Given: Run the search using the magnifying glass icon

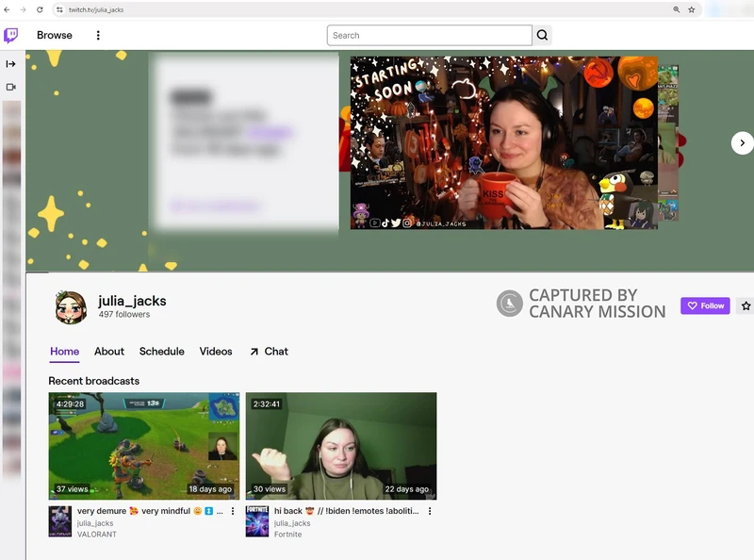Looking at the screenshot, I should [x=542, y=35].
